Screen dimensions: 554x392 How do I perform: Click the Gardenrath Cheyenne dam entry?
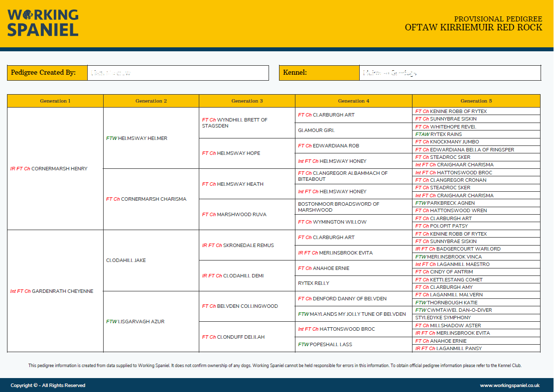click(52, 291)
